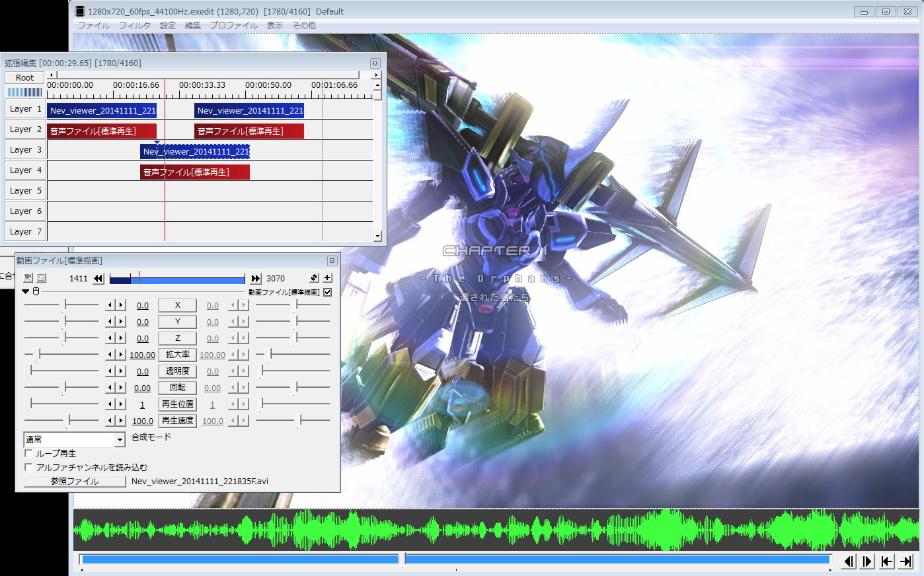Select first Layer 2 音声ファイル audio clip
Viewport: 924px width, 576px height.
(x=102, y=131)
